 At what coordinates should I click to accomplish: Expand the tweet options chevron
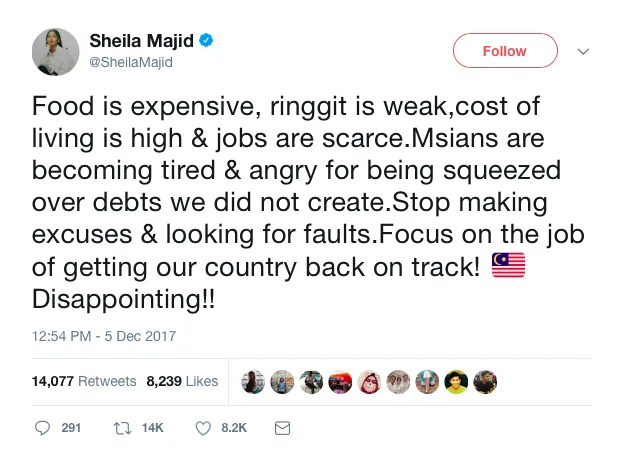click(x=584, y=51)
